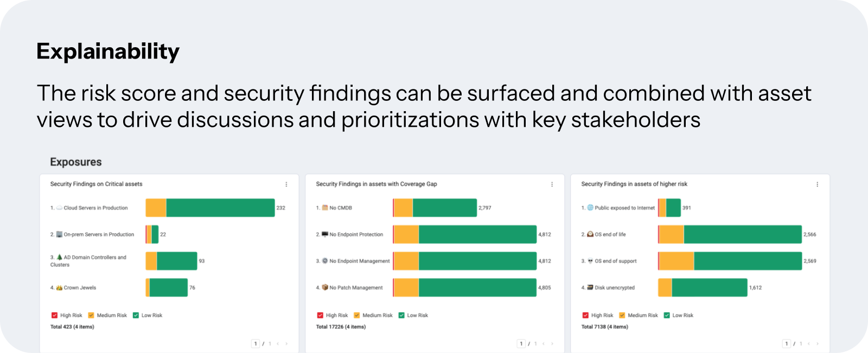Screen dimensions: 868x353
Task: Open the higher risk panel kebab menu
Action: point(818,184)
